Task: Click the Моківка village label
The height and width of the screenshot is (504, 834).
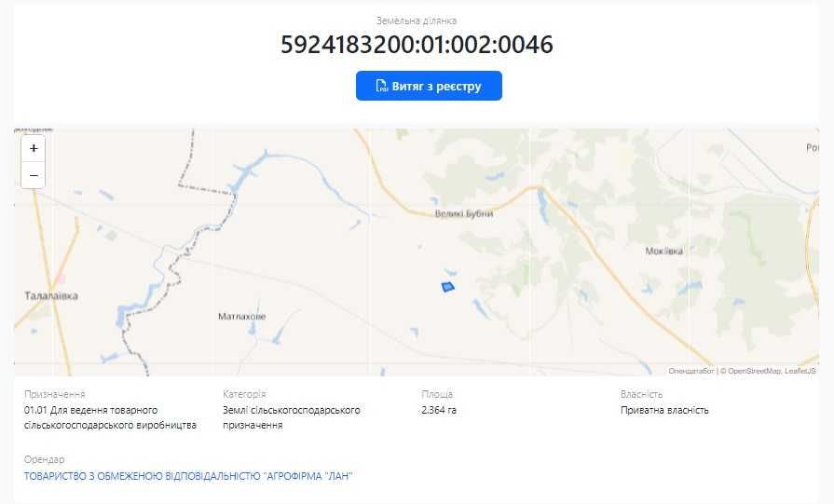Action: [663, 251]
